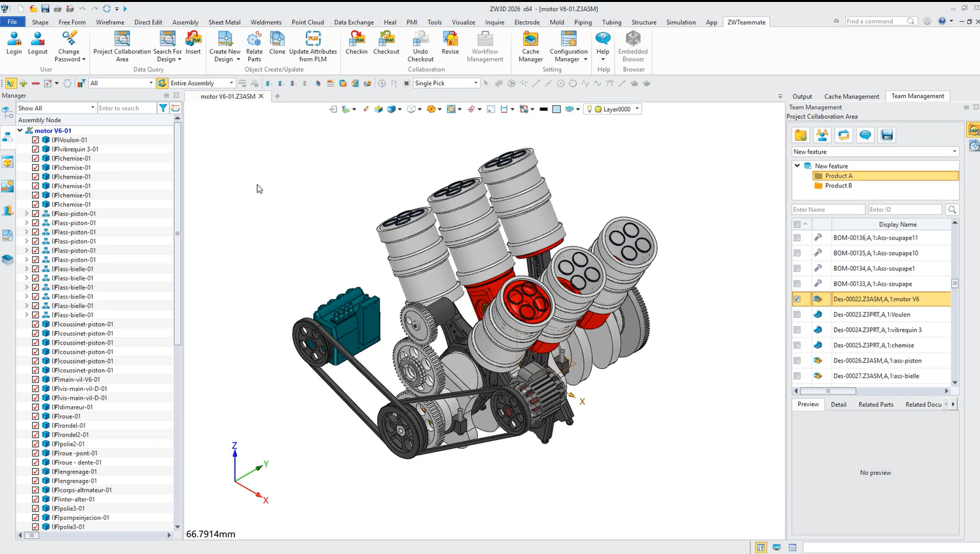This screenshot has height=554, width=980.
Task: Click the Checkin icon
Action: pos(357,43)
